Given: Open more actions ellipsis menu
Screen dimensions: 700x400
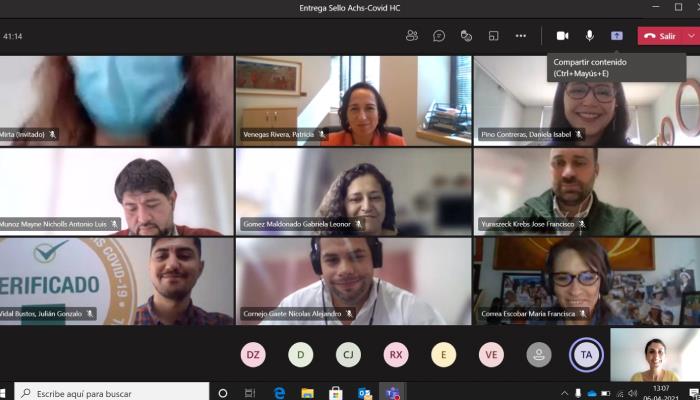Looking at the screenshot, I should pyautogui.click(x=520, y=36).
